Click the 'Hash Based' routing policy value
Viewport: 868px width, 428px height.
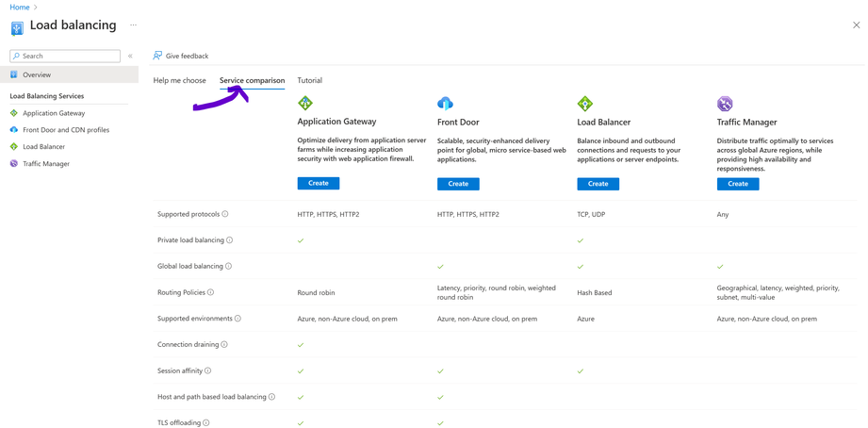(x=595, y=292)
